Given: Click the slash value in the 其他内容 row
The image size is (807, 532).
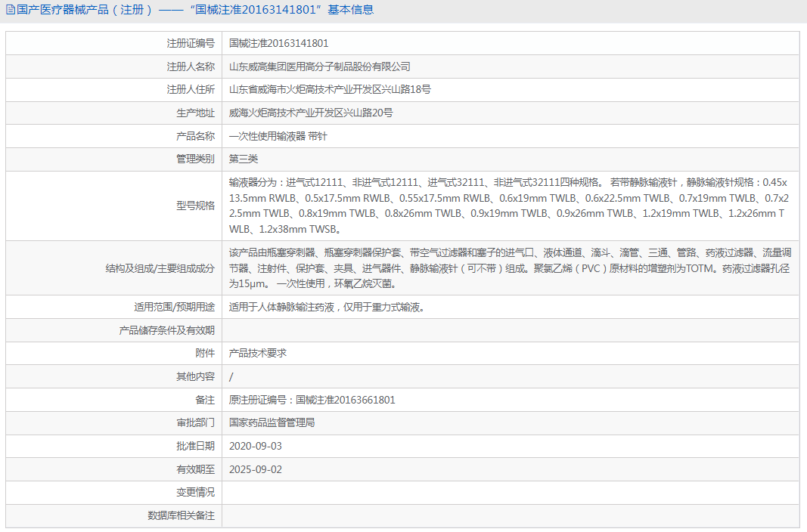Looking at the screenshot, I should [231, 377].
